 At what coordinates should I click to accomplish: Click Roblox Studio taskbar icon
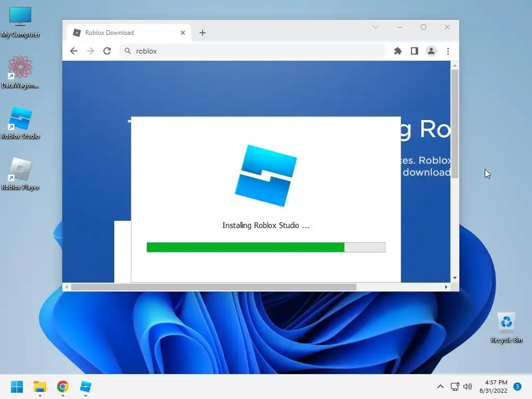(x=86, y=387)
